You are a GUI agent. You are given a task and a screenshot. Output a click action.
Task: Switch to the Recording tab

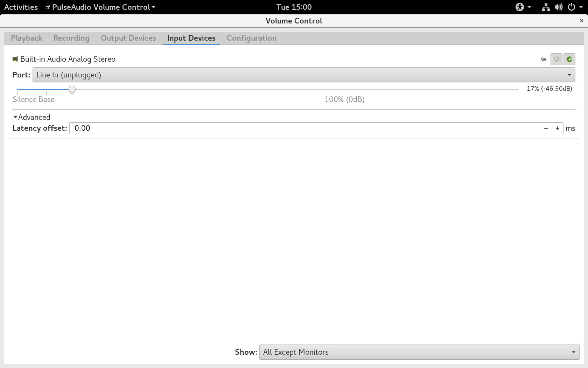point(71,38)
